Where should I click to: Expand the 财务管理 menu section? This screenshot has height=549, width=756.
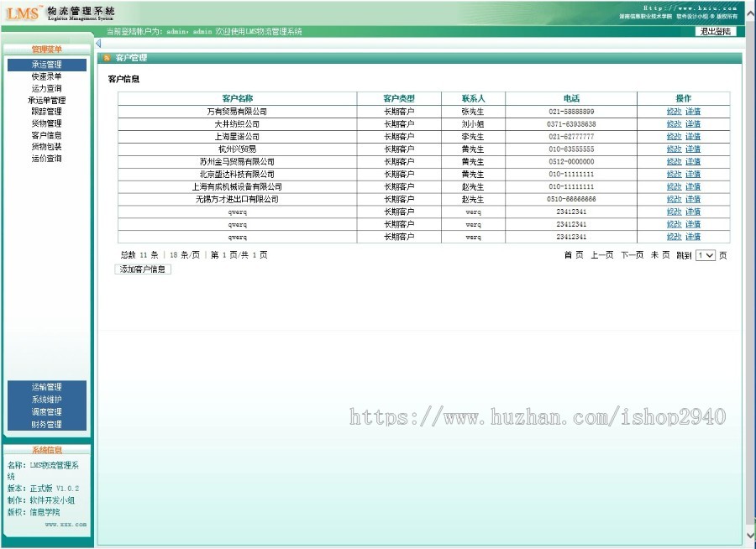coord(47,425)
